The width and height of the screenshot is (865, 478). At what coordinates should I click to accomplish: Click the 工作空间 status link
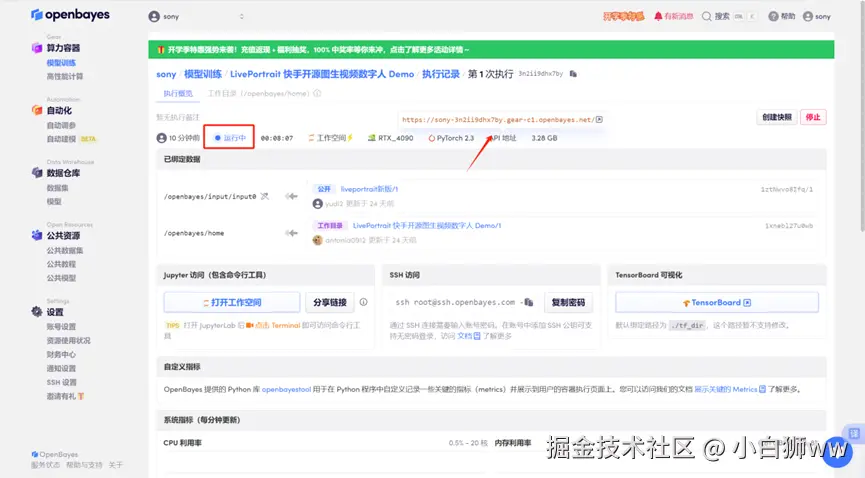point(330,138)
